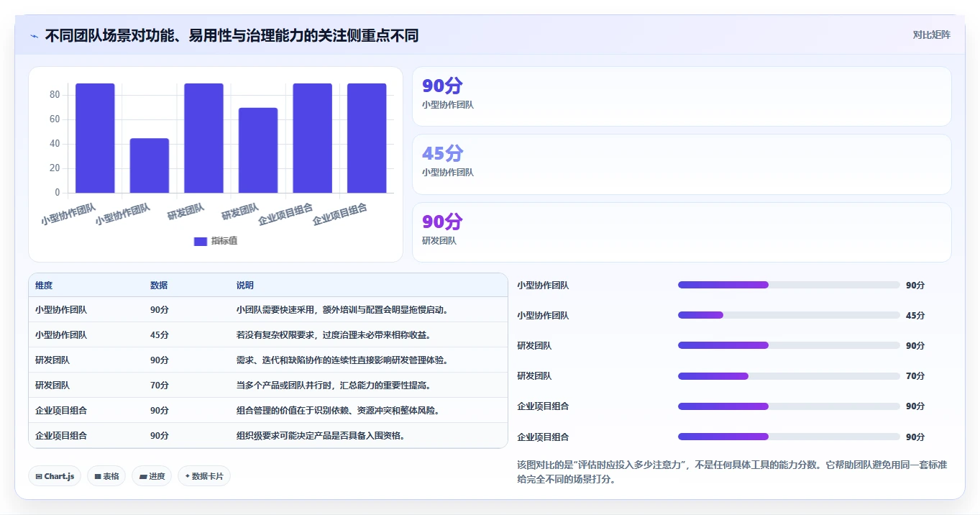Open the 90分 小型协作团队 score card
This screenshot has width=980, height=515.
click(682, 96)
